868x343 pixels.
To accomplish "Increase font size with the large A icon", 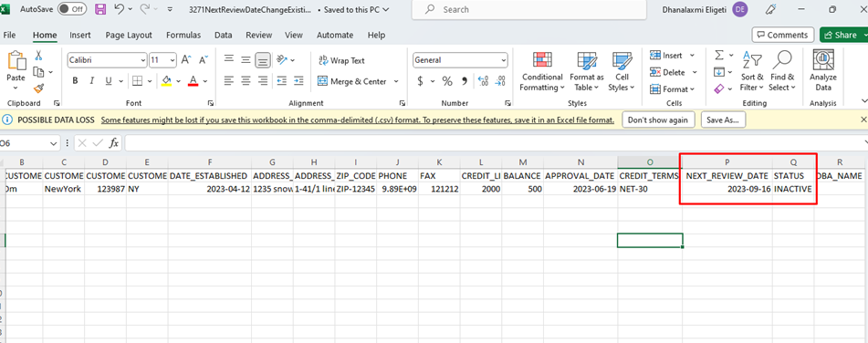I will click(x=186, y=59).
